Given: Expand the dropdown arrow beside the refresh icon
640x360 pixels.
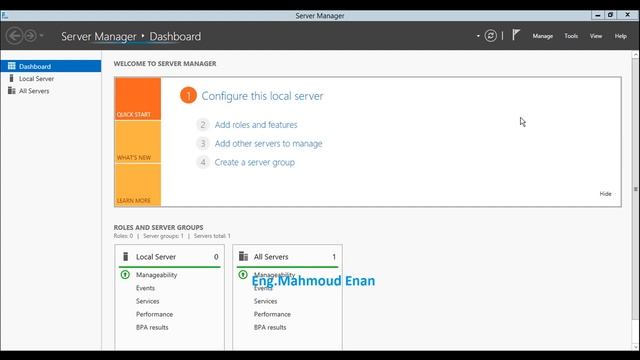Looking at the screenshot, I should pos(478,36).
